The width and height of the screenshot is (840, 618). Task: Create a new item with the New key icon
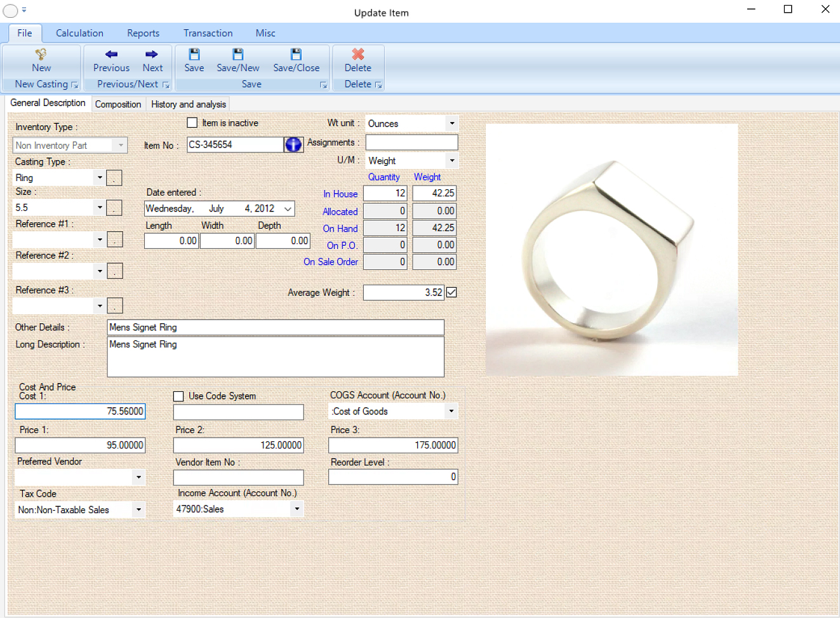pos(41,59)
